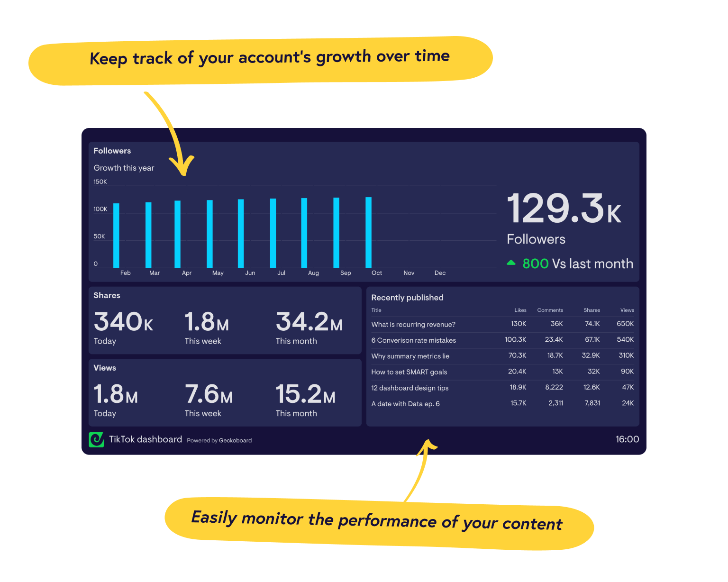Image resolution: width=728 pixels, height=582 pixels.
Task: Click the Shares column header in table
Action: click(592, 310)
